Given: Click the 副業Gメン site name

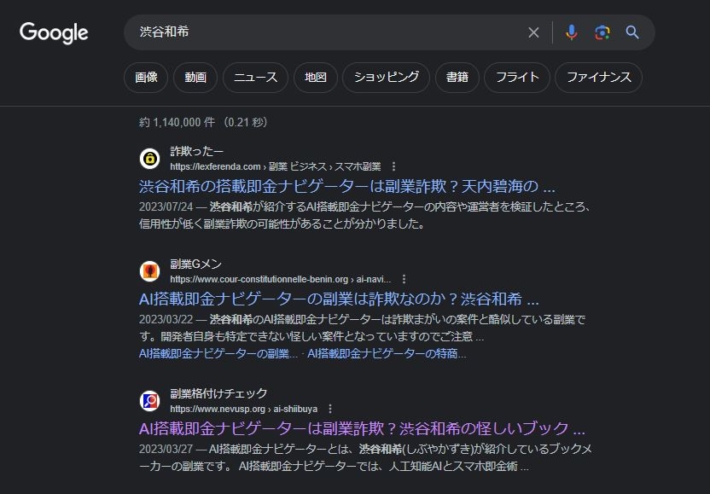Looking at the screenshot, I should coord(196,264).
